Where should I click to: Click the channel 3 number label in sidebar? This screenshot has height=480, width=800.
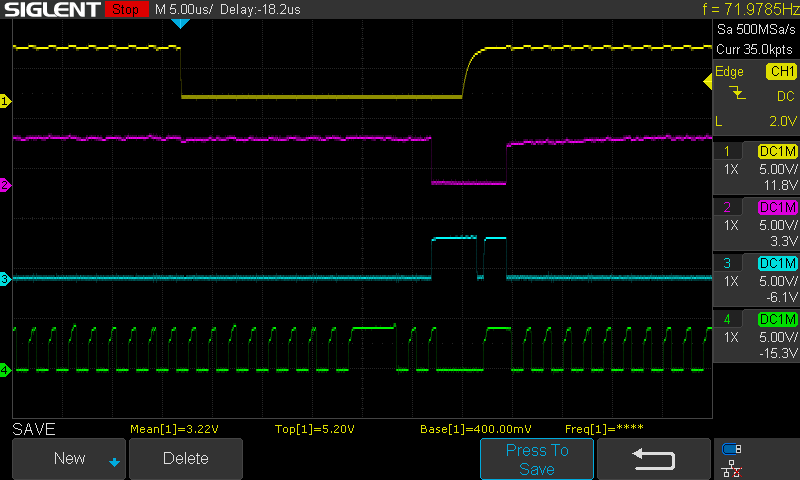[727, 263]
